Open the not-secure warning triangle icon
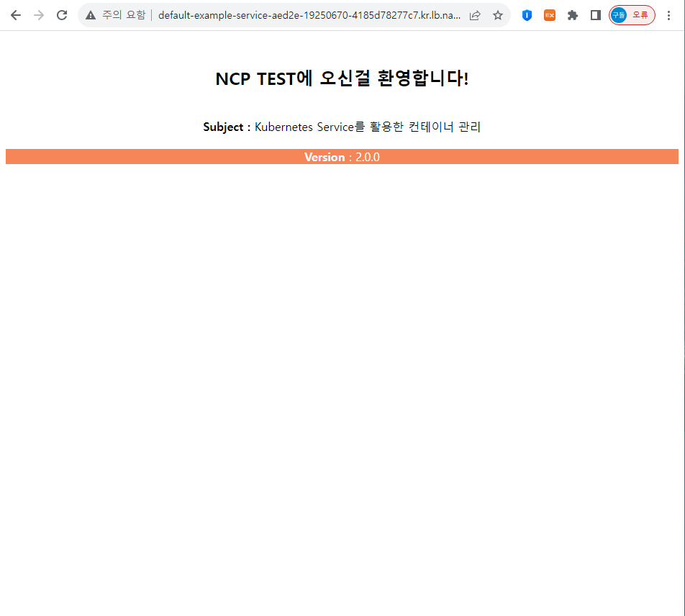 point(91,15)
